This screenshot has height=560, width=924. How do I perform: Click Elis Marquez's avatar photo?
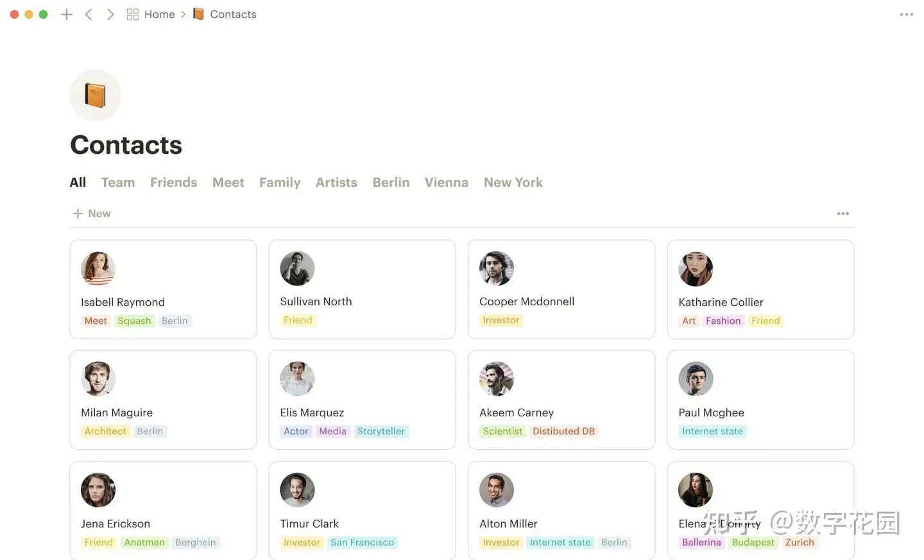coord(297,378)
